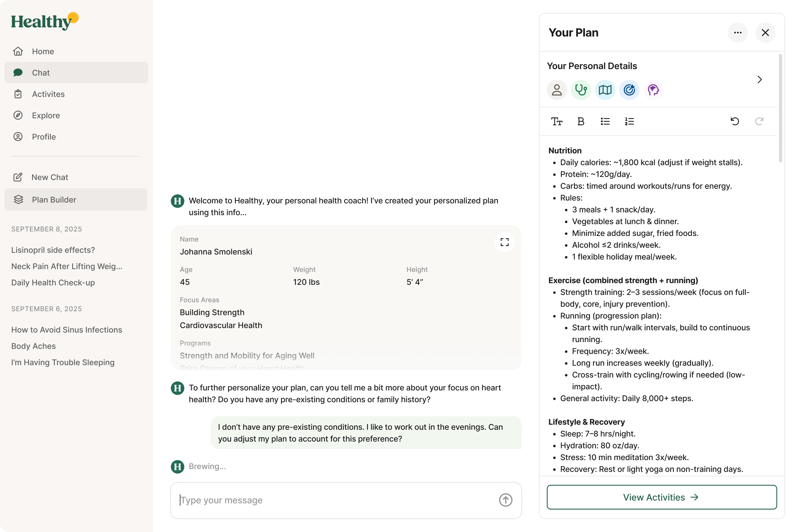Send the message with arrow button
Image resolution: width=798 pixels, height=532 pixels.
505,500
